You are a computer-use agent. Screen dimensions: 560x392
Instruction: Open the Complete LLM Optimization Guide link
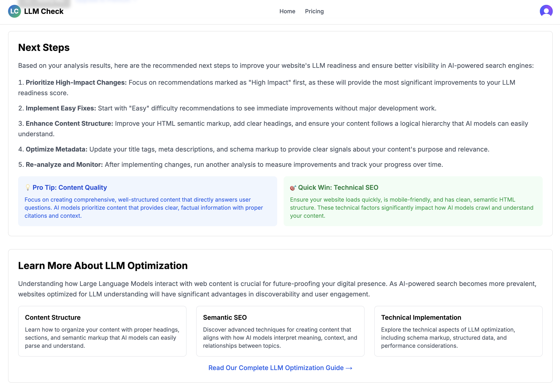[280, 368]
